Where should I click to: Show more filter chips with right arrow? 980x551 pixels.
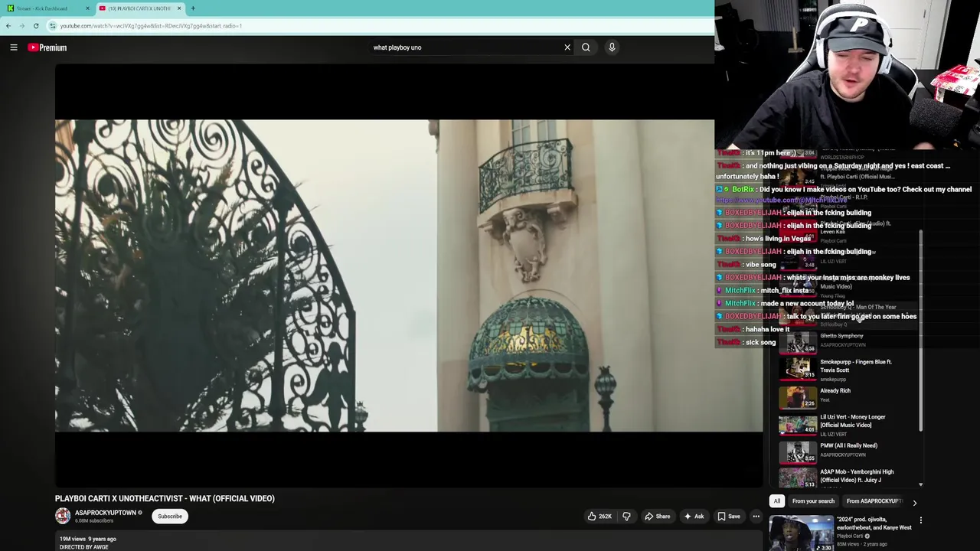(x=914, y=503)
